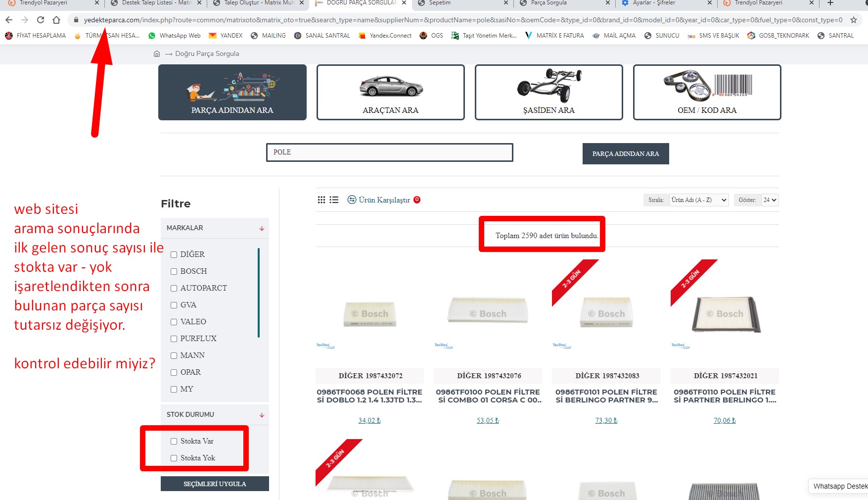The width and height of the screenshot is (868, 500).
Task: Enable the Stokta Var filter
Action: 174,442
